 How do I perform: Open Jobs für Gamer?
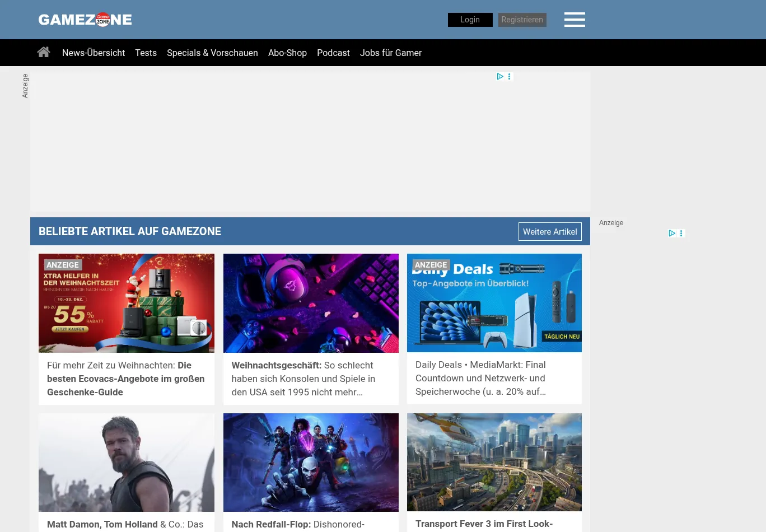[x=391, y=53]
